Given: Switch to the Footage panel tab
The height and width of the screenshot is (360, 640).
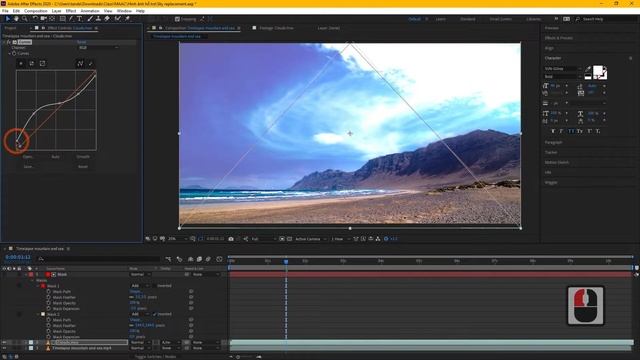Looking at the screenshot, I should [277, 28].
